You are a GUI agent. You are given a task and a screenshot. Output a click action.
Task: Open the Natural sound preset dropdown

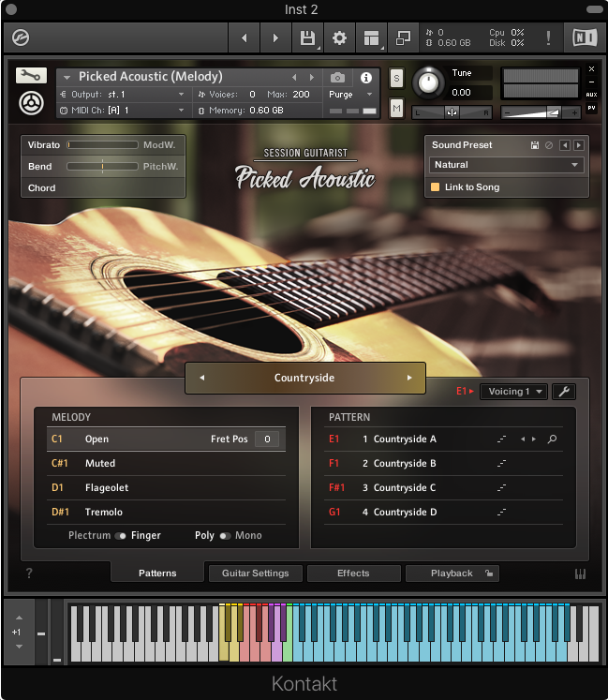tap(506, 165)
